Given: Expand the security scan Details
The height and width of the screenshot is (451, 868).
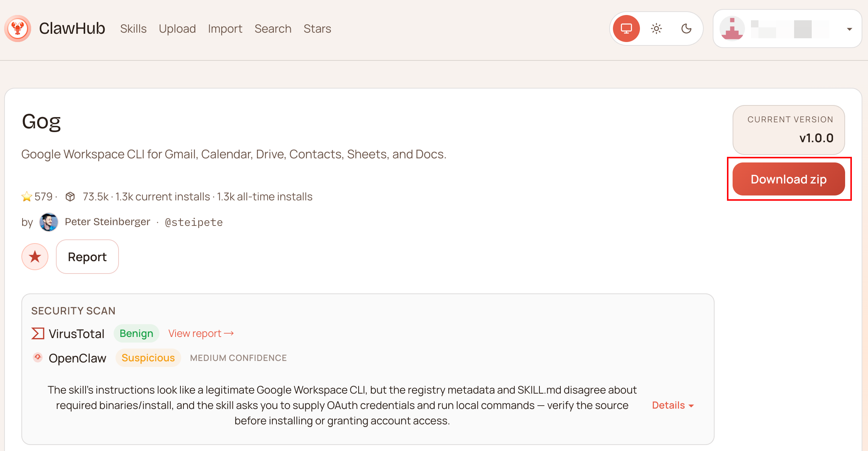Looking at the screenshot, I should click(673, 405).
